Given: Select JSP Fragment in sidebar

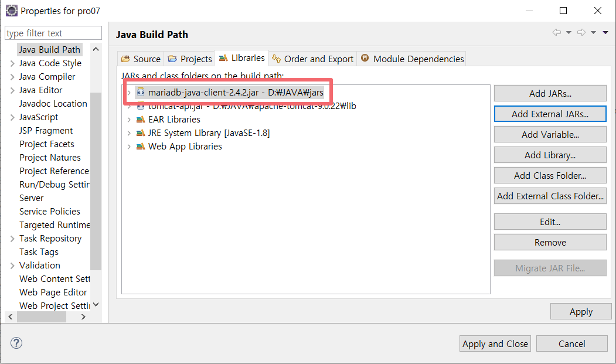Looking at the screenshot, I should point(46,131).
